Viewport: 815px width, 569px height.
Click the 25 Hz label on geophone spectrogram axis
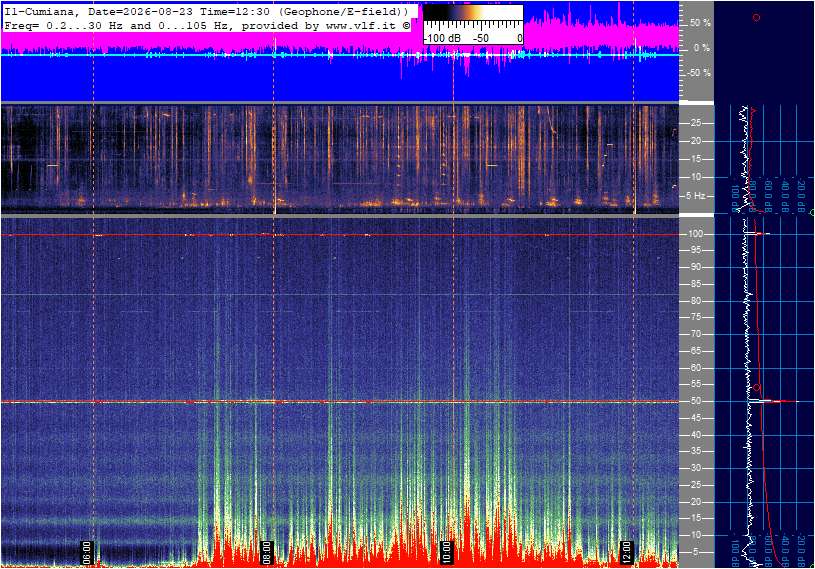click(695, 123)
